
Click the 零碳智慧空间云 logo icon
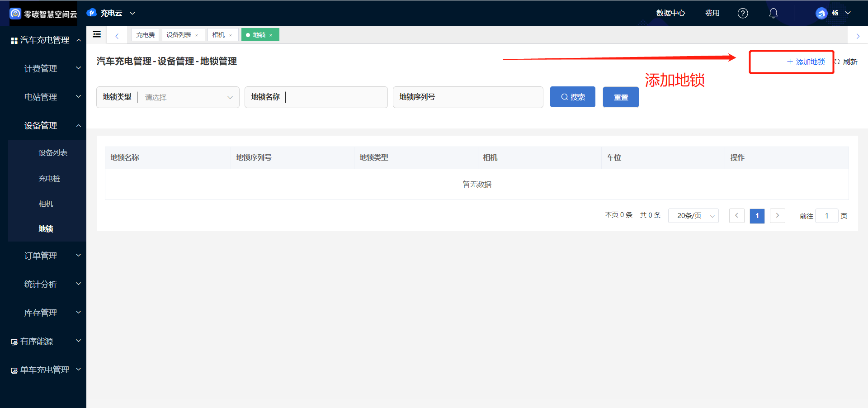point(15,14)
